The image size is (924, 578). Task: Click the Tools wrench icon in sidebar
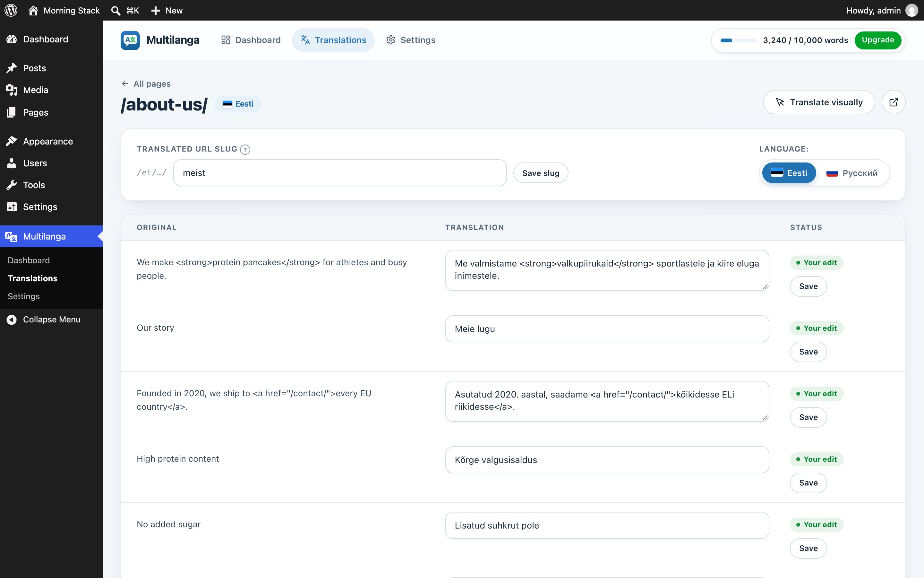12,185
